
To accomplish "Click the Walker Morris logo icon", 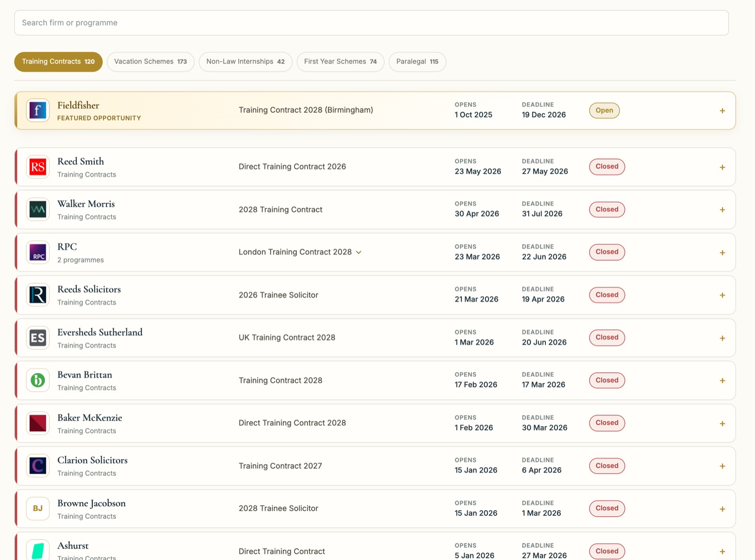I will pos(38,209).
